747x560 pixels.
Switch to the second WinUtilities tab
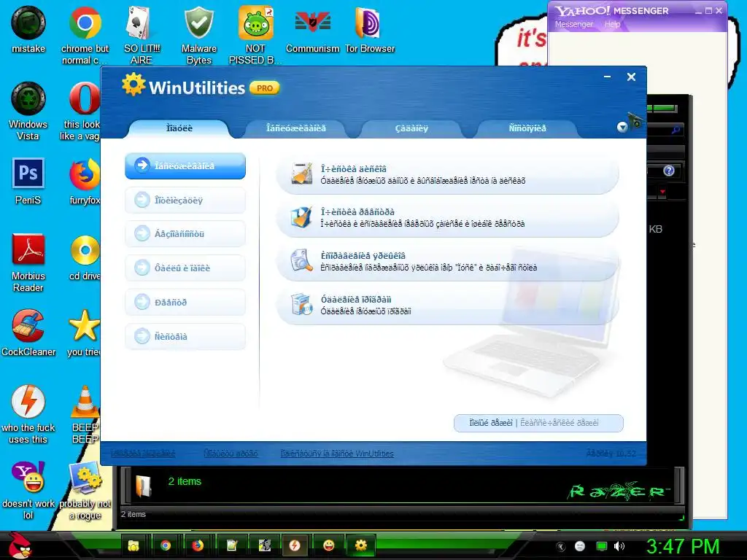296,128
